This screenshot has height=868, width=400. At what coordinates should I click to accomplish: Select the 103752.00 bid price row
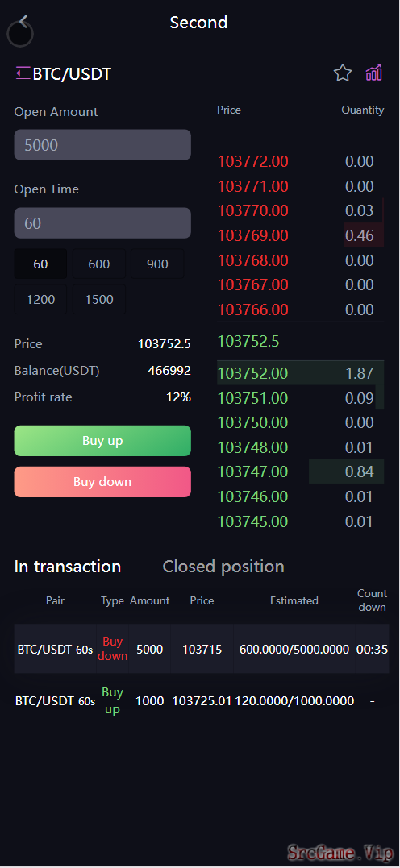tap(300, 373)
